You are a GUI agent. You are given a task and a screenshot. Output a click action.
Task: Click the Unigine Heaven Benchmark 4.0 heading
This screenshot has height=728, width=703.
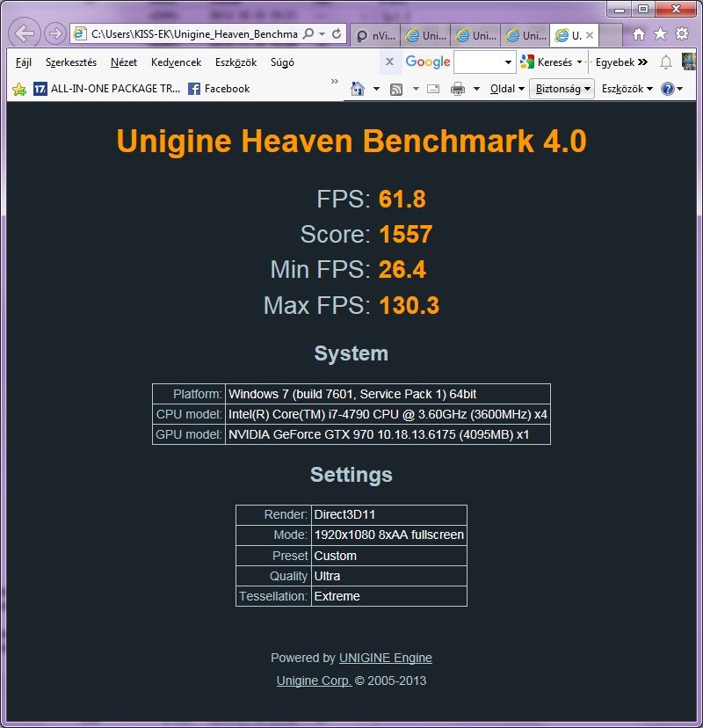[351, 141]
